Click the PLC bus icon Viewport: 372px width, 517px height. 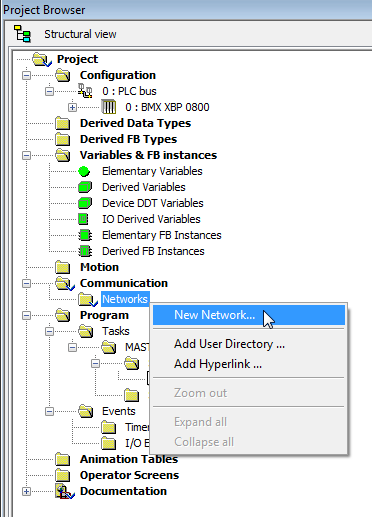[x=85, y=91]
